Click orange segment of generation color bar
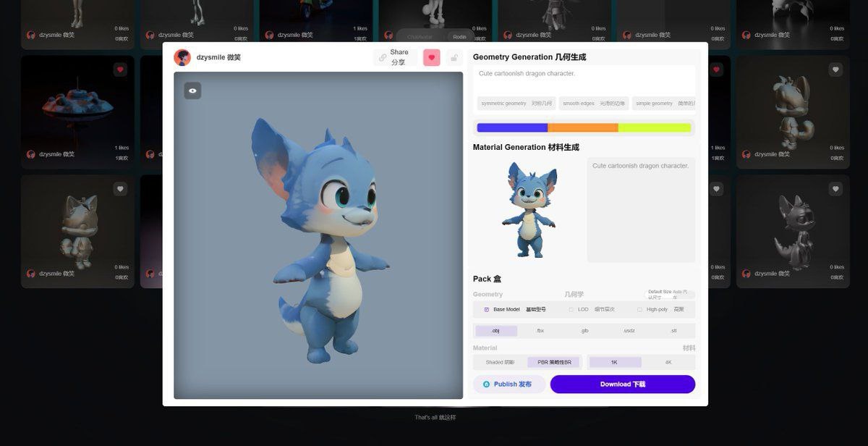 583,127
